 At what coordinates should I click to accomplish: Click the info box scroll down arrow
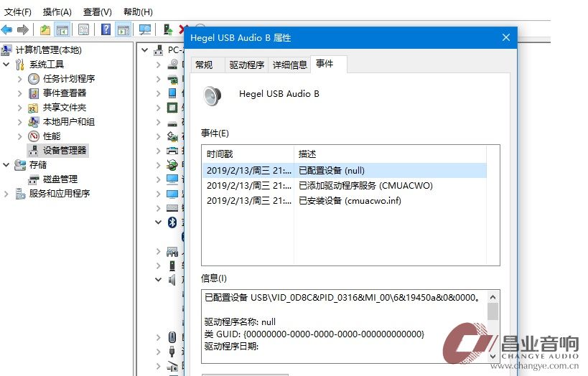click(x=493, y=357)
